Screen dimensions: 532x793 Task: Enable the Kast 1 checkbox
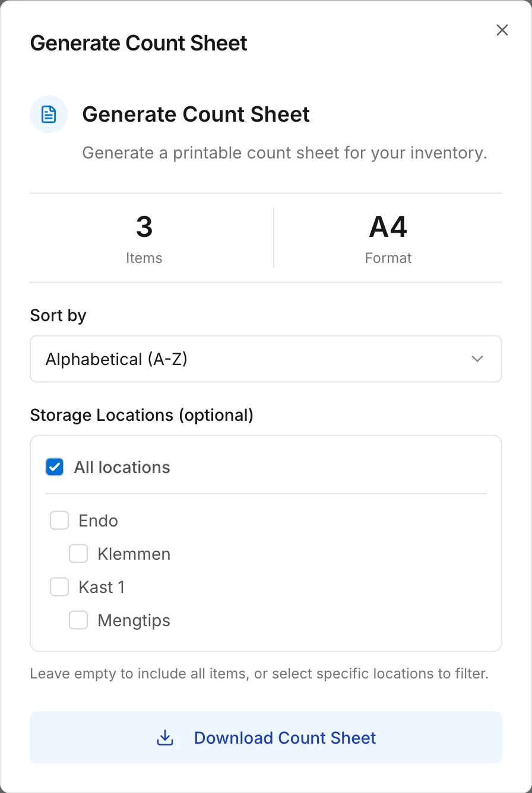pyautogui.click(x=59, y=587)
